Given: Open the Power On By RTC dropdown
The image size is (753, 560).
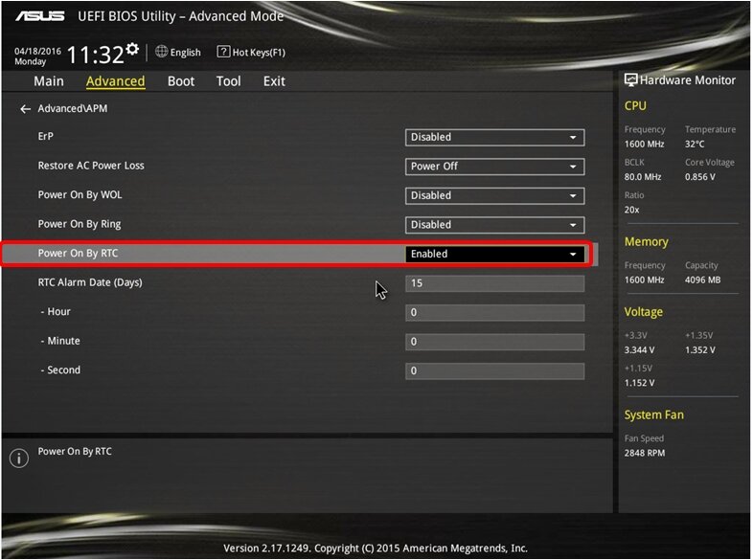Looking at the screenshot, I should (x=494, y=254).
